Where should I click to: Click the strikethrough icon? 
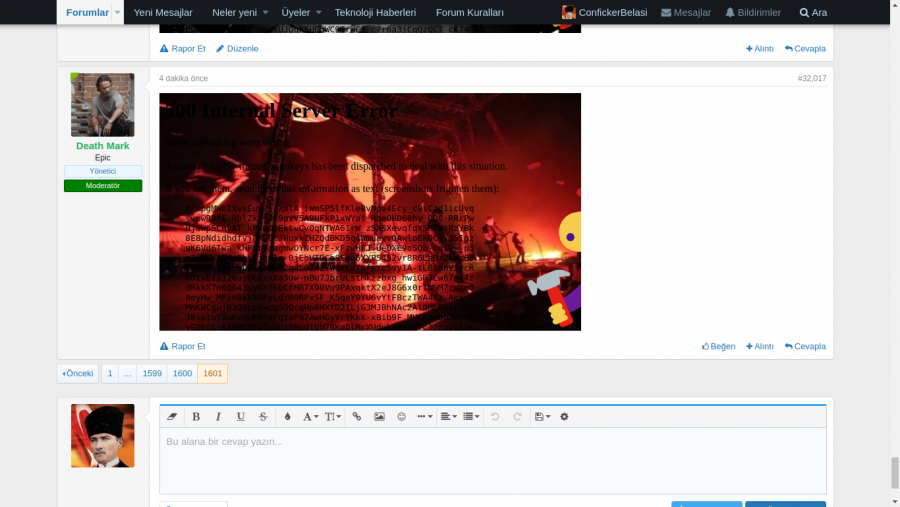263,417
